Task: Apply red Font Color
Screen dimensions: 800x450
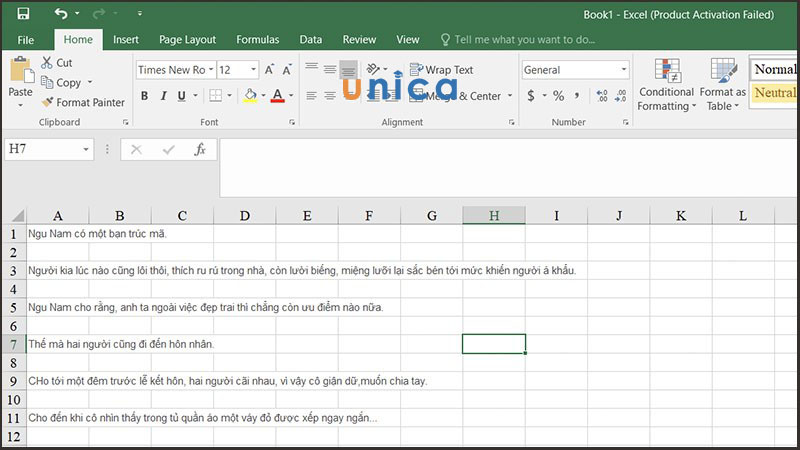Action: click(x=278, y=96)
